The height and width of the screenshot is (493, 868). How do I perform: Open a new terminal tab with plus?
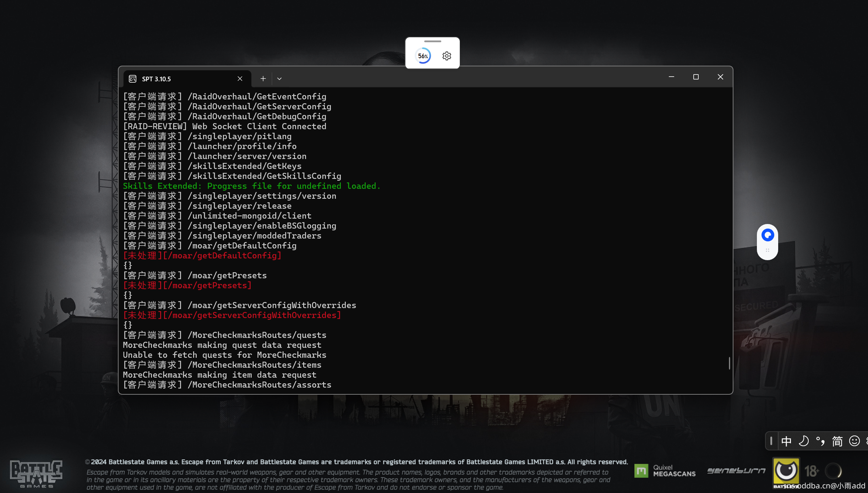coord(263,79)
